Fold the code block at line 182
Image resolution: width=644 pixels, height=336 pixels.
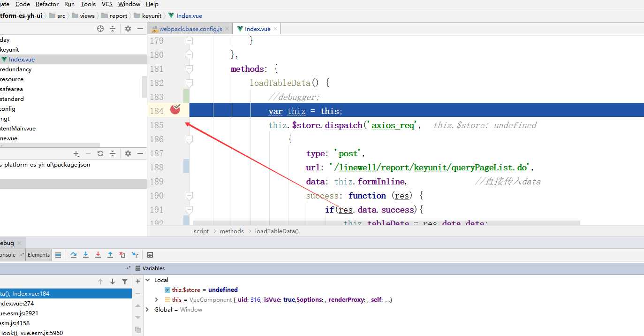coord(189,83)
